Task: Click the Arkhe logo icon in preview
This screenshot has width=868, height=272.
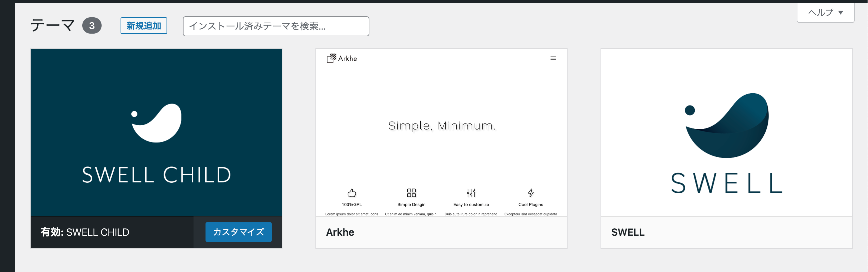Action: pos(331,58)
